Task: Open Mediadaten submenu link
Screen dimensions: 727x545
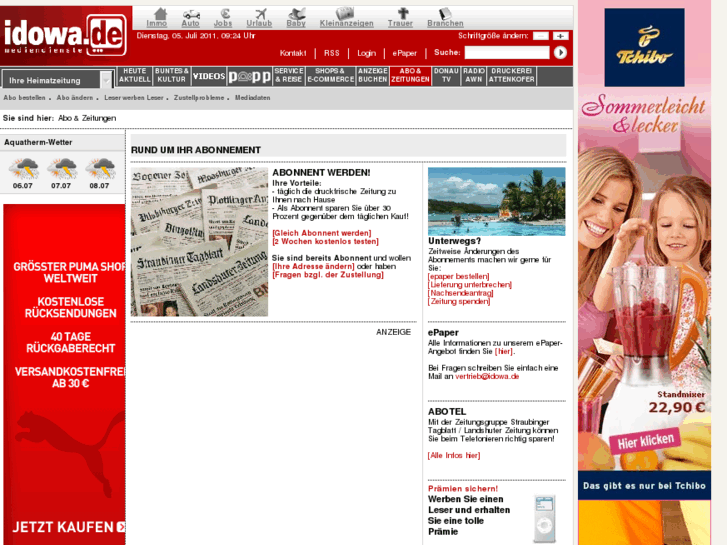Action: 253,98
